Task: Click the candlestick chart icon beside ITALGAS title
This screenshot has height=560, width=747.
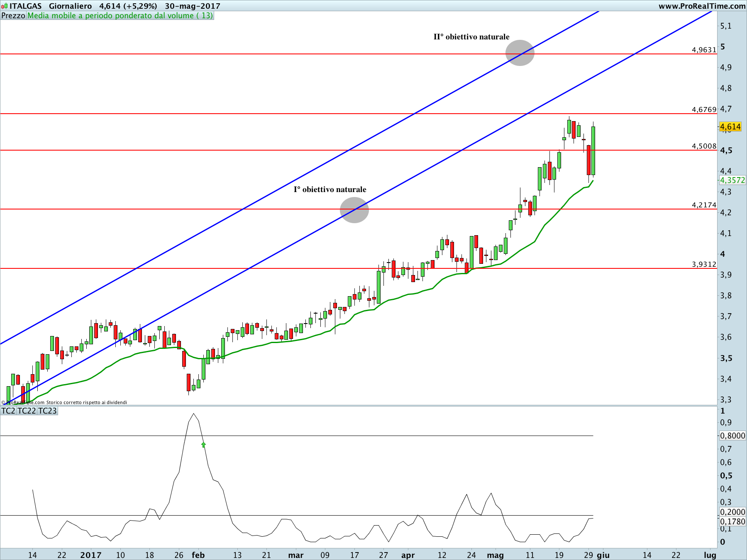Action: [5, 6]
